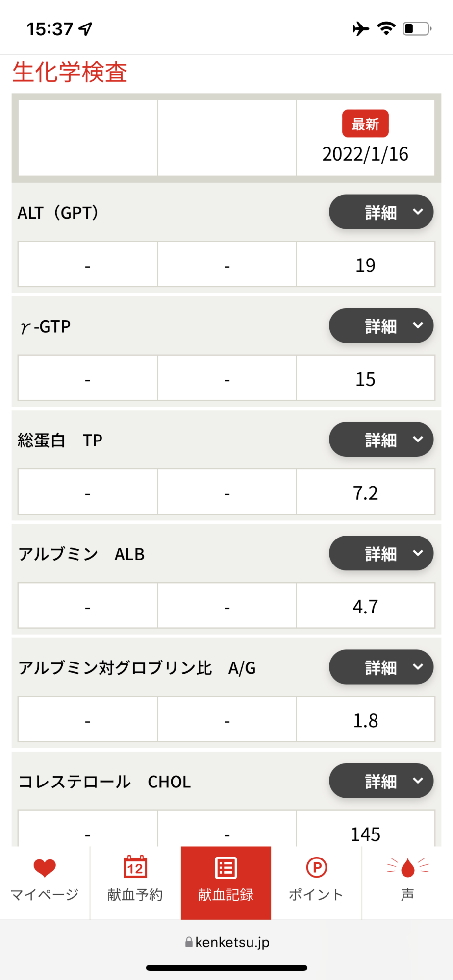Expand 詳細 for コレステロール CHOL

[381, 780]
